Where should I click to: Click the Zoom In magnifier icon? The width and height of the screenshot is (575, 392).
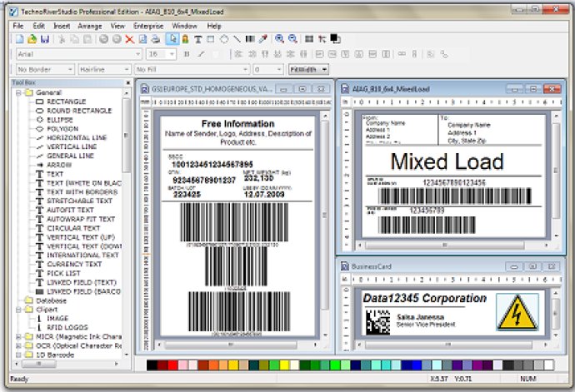pos(279,39)
